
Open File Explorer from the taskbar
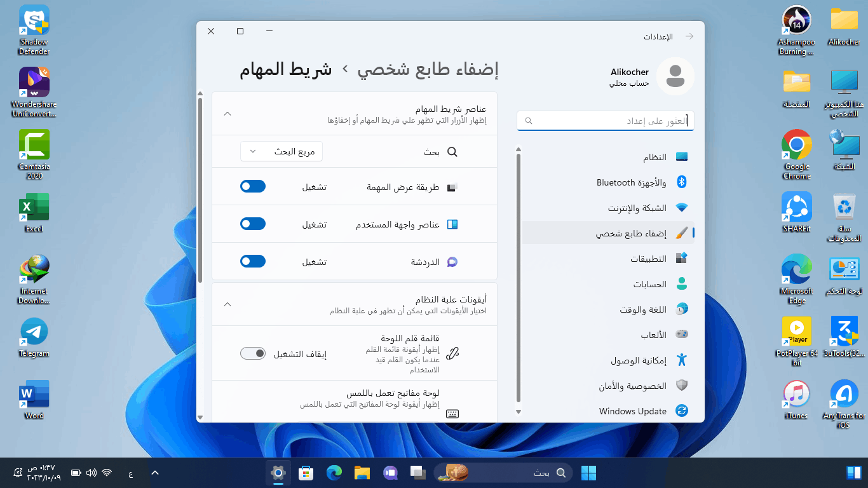(362, 473)
